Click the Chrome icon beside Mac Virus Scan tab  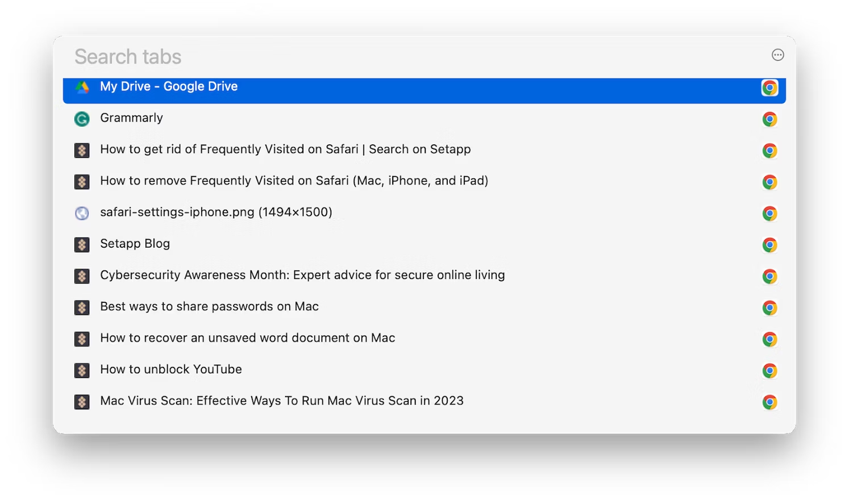coord(770,402)
